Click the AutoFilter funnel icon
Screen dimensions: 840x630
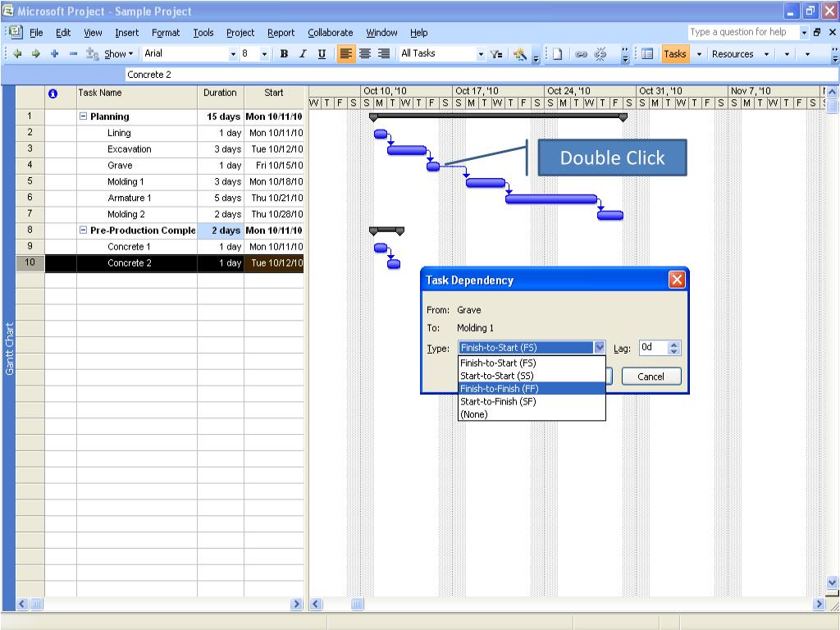(496, 53)
